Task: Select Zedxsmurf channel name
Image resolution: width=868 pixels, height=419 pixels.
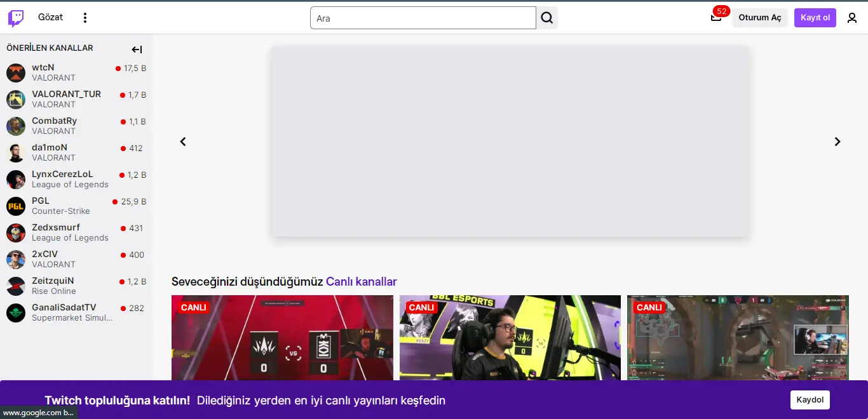Action: [x=56, y=227]
